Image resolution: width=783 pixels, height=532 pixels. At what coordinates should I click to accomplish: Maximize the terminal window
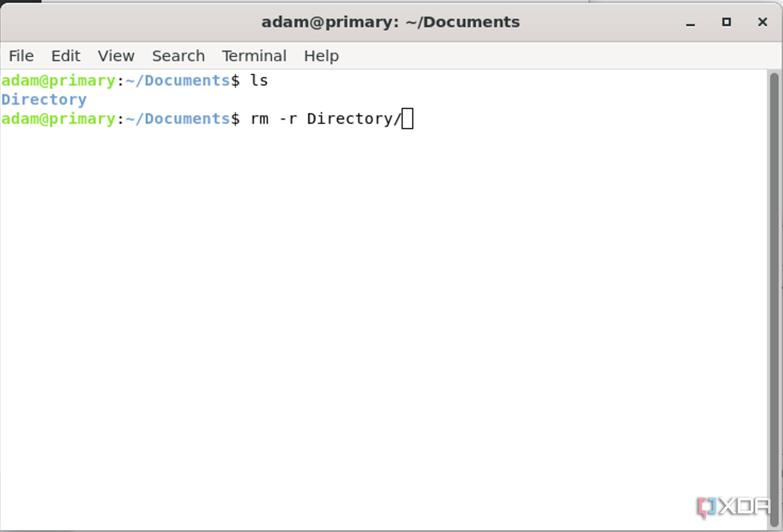tap(726, 22)
